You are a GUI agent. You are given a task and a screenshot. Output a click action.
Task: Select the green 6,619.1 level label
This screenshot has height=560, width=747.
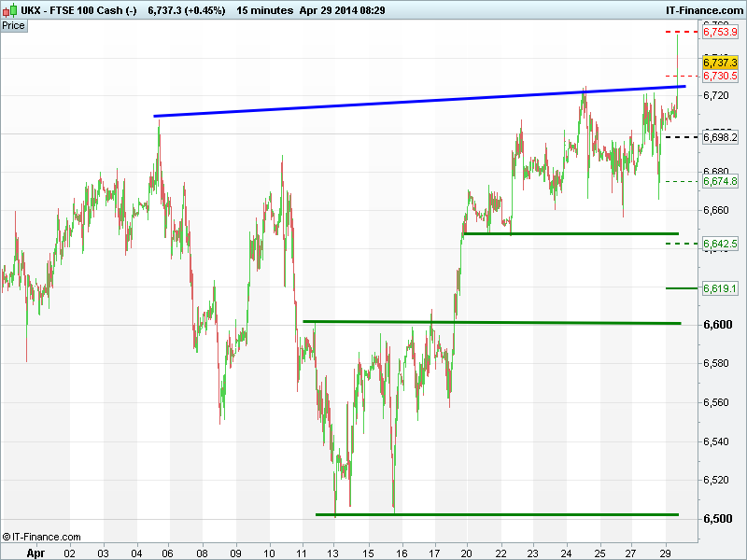(x=720, y=289)
